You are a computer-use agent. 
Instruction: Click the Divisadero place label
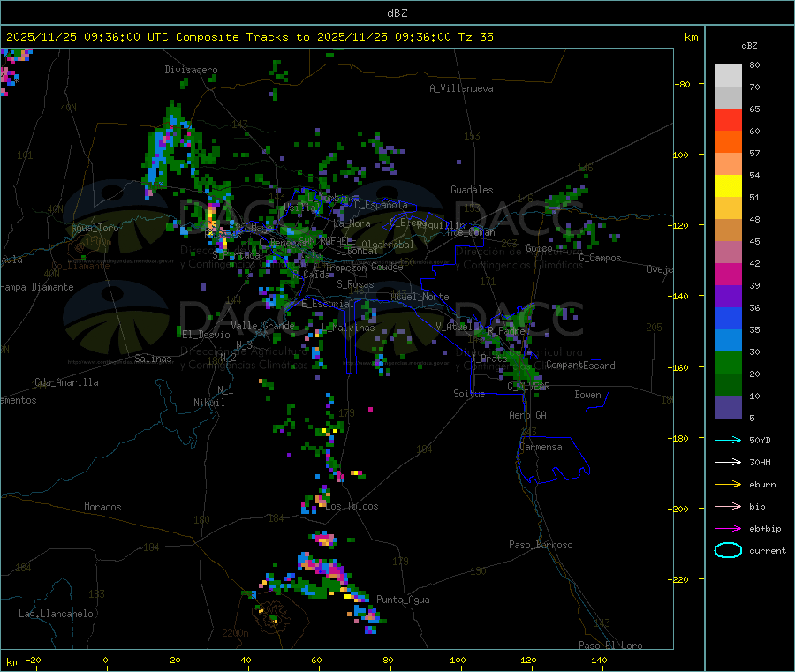coord(191,70)
